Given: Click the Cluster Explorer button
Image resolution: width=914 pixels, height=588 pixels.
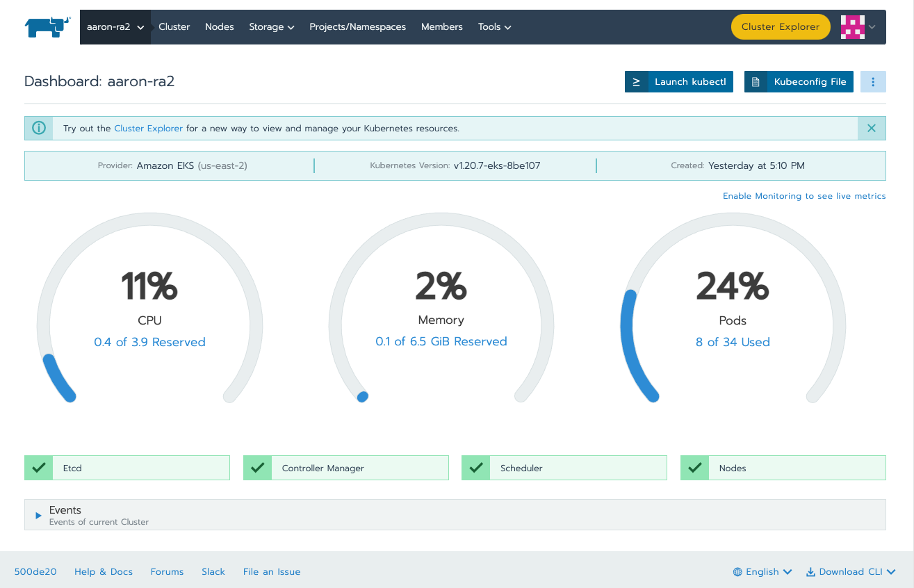Looking at the screenshot, I should click(781, 26).
